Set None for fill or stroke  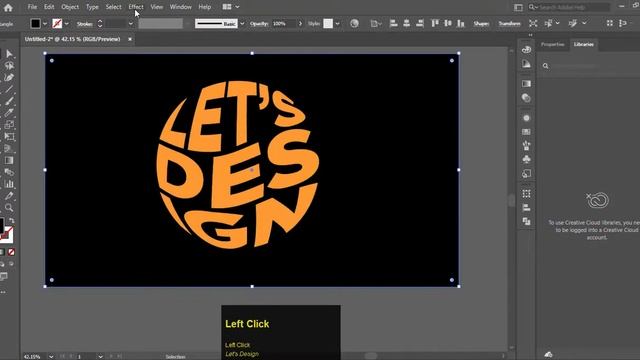11,252
